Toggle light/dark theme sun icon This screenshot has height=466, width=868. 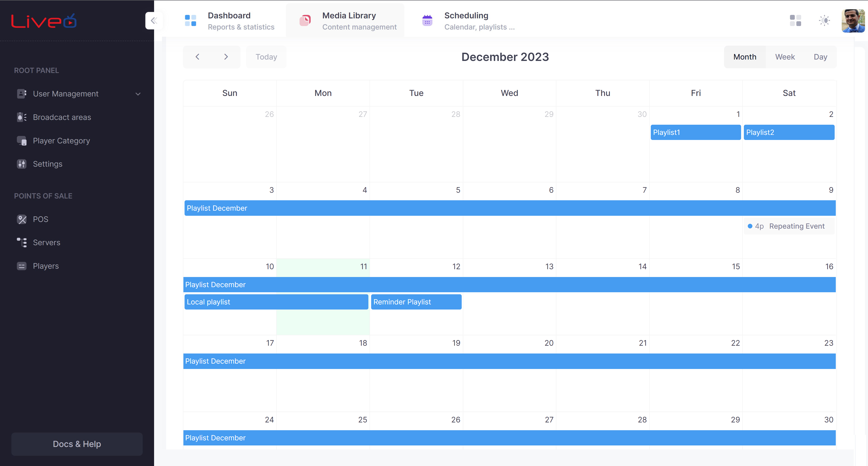pos(824,20)
